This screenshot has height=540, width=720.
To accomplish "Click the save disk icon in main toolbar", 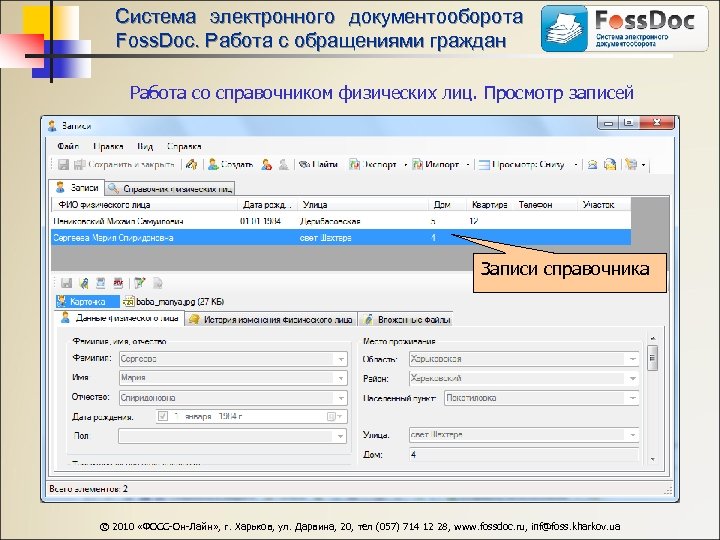I will (63, 164).
